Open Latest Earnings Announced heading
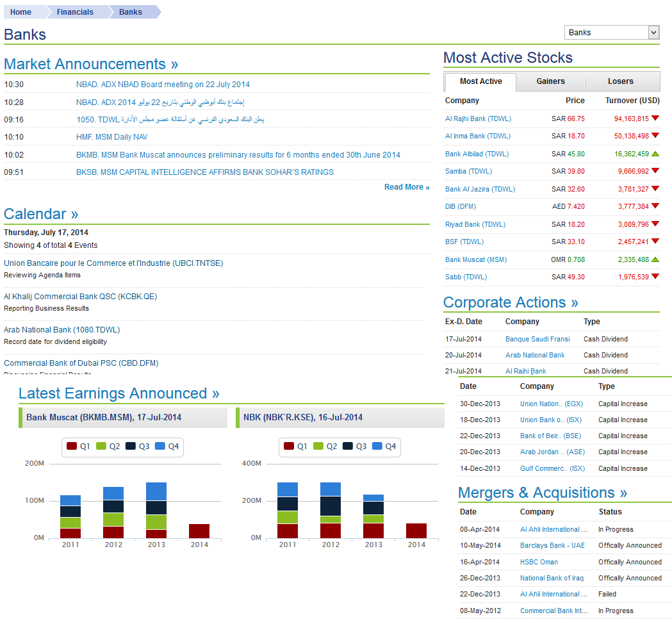The width and height of the screenshot is (672, 624). [119, 393]
